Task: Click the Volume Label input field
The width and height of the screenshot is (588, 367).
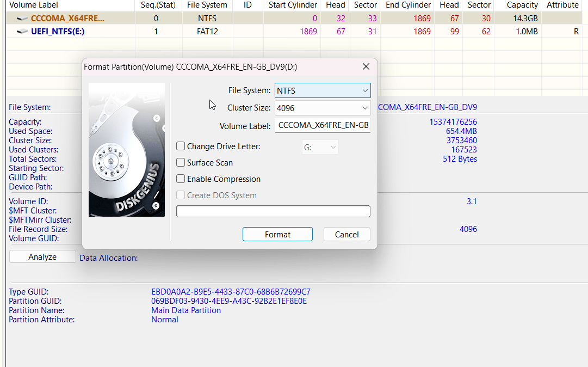Action: [323, 125]
